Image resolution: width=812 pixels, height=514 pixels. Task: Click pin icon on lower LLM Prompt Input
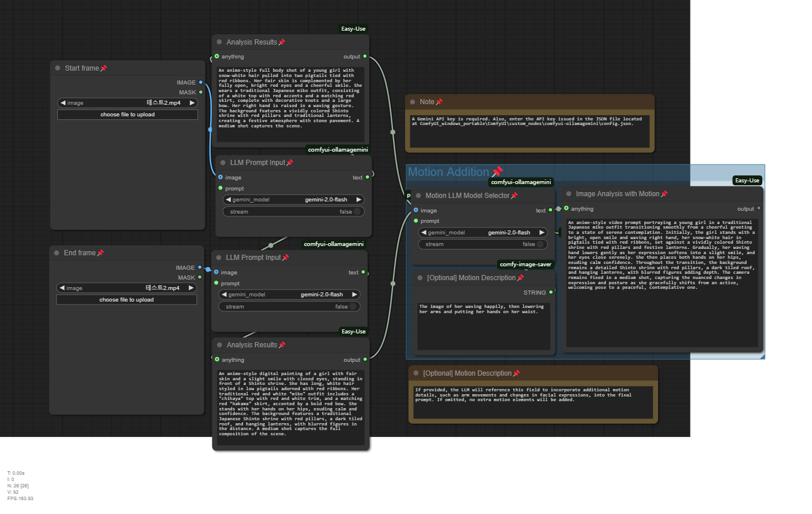(285, 258)
